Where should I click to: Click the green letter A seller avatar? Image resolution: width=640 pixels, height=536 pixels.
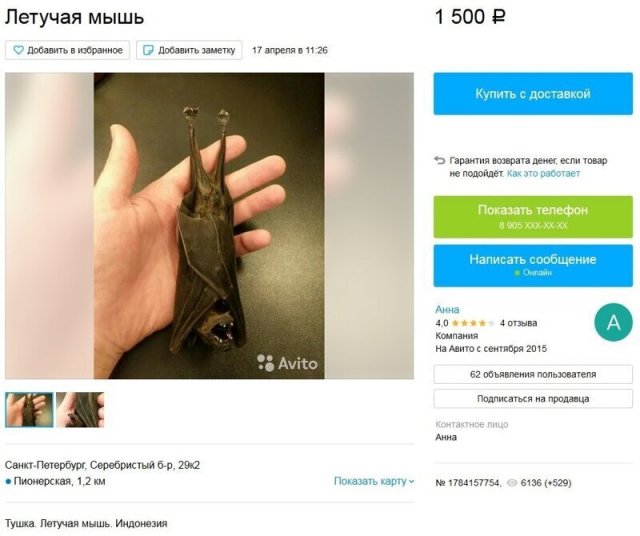point(613,322)
